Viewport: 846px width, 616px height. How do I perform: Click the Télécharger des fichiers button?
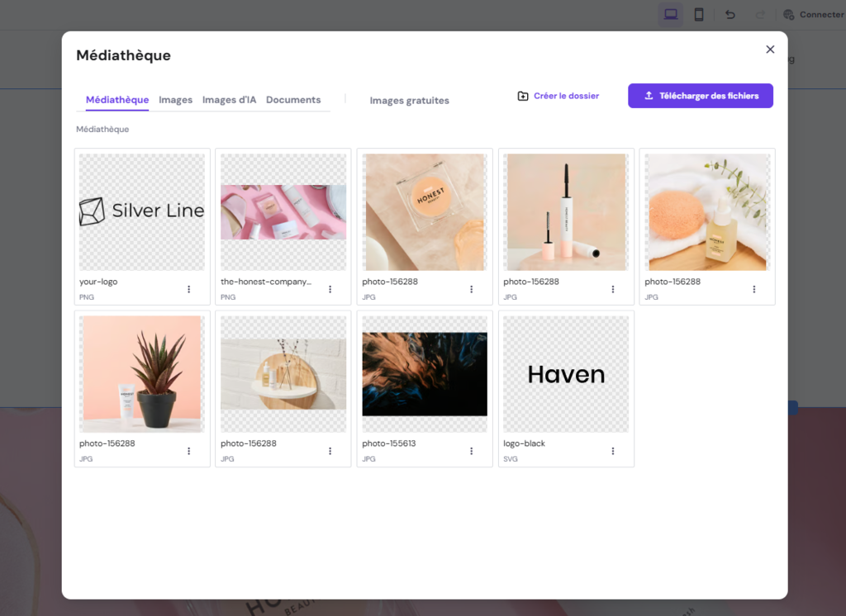click(x=700, y=96)
